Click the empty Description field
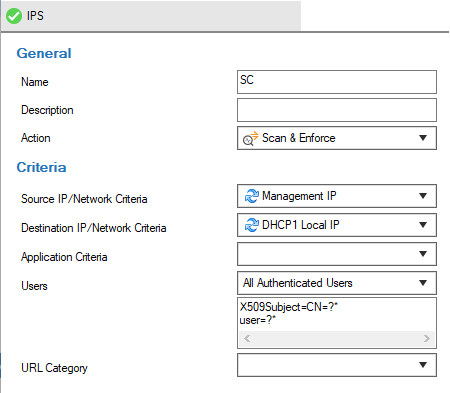This screenshot has height=393, width=450. coord(337,110)
